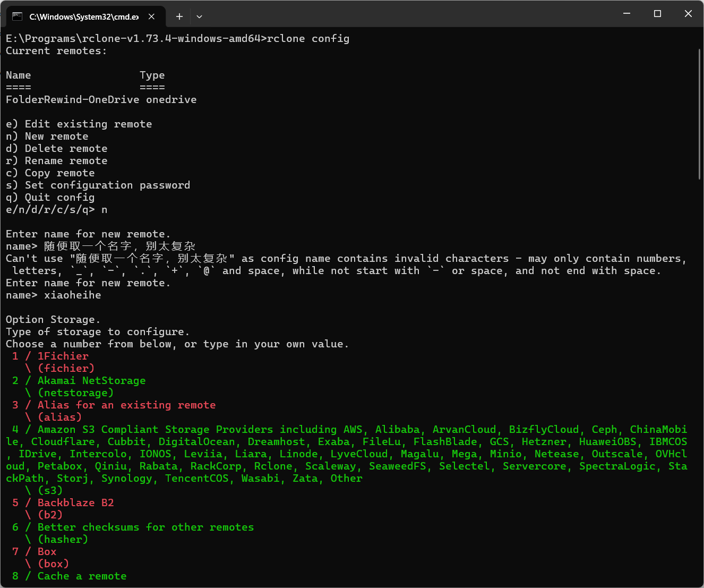Image resolution: width=704 pixels, height=588 pixels.
Task: Click the FolderRewind-OneDrive remote name
Action: pos(72,99)
